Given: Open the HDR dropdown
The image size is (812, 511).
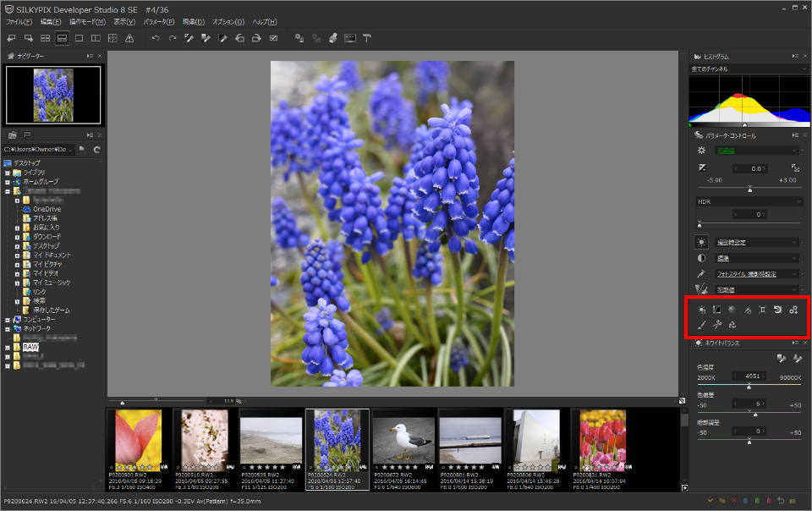Looking at the screenshot, I should (749, 201).
